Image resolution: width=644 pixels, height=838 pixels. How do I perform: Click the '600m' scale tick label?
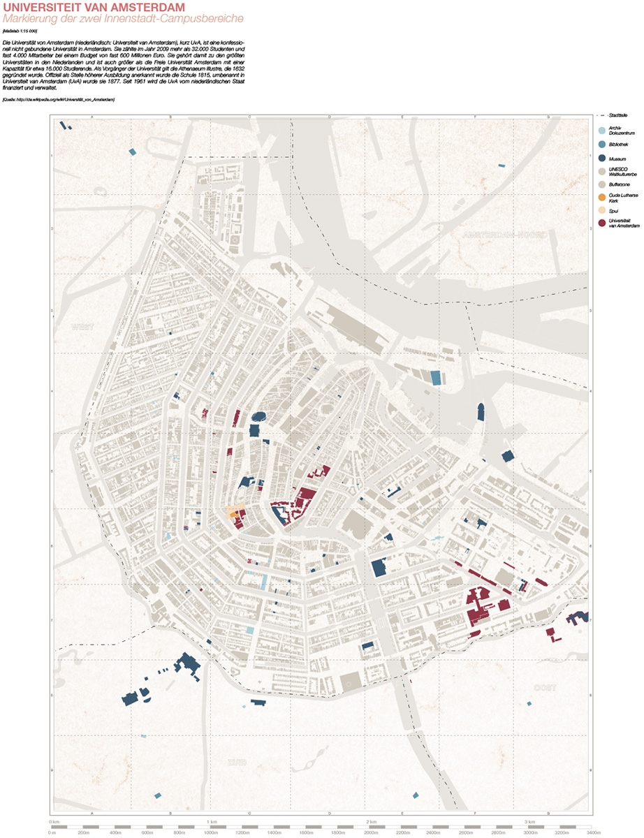147,833
